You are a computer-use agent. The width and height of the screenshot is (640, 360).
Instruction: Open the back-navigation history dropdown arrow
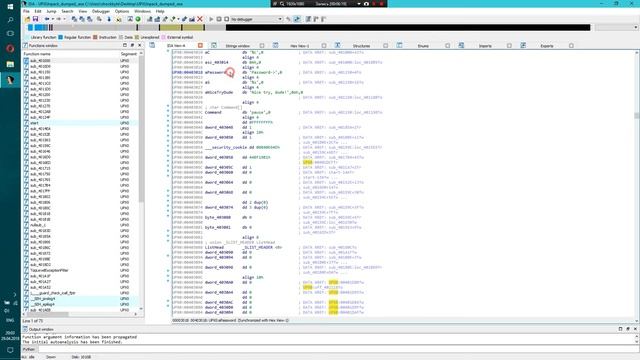(x=53, y=19)
